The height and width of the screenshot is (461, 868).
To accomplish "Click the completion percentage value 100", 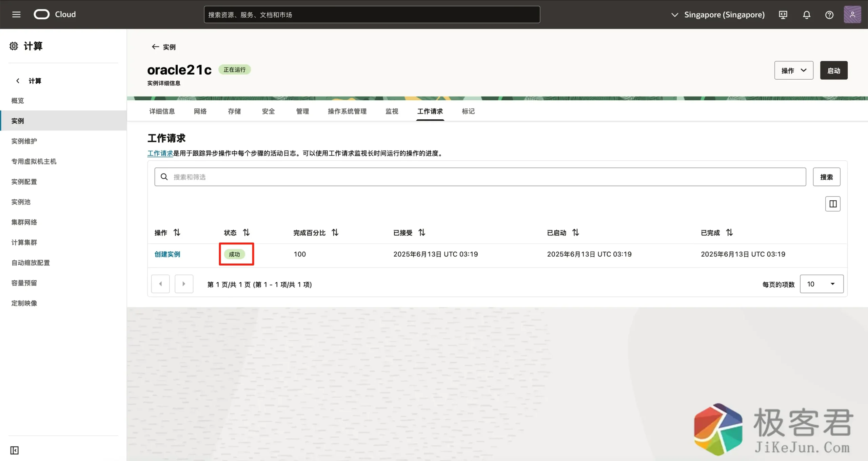I will pyautogui.click(x=300, y=254).
